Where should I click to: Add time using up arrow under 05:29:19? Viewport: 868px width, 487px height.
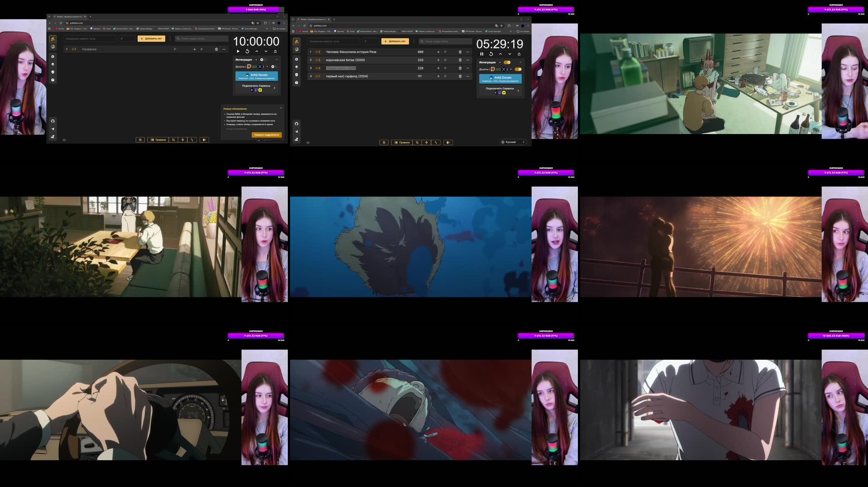click(500, 54)
